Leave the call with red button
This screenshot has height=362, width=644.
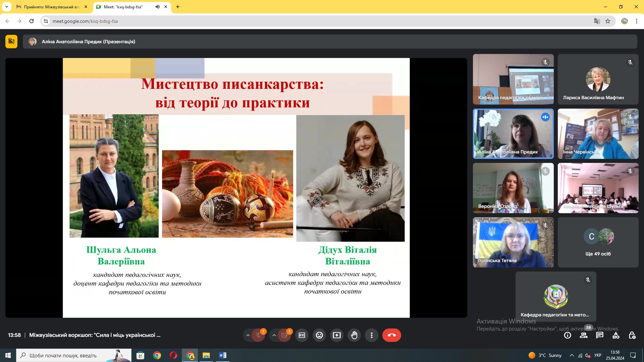tap(392, 335)
